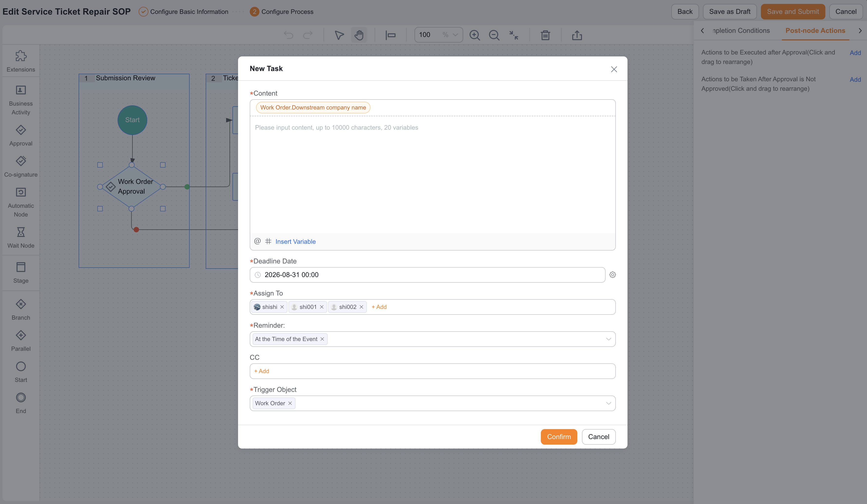Viewport: 867px width, 504px height.
Task: Click the export share icon in toolbar
Action: (577, 35)
